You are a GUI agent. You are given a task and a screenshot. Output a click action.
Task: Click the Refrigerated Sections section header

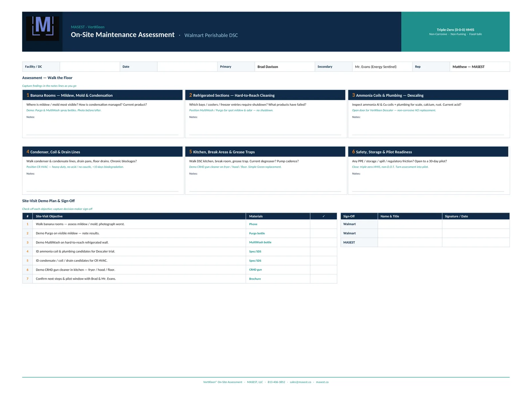265,95
